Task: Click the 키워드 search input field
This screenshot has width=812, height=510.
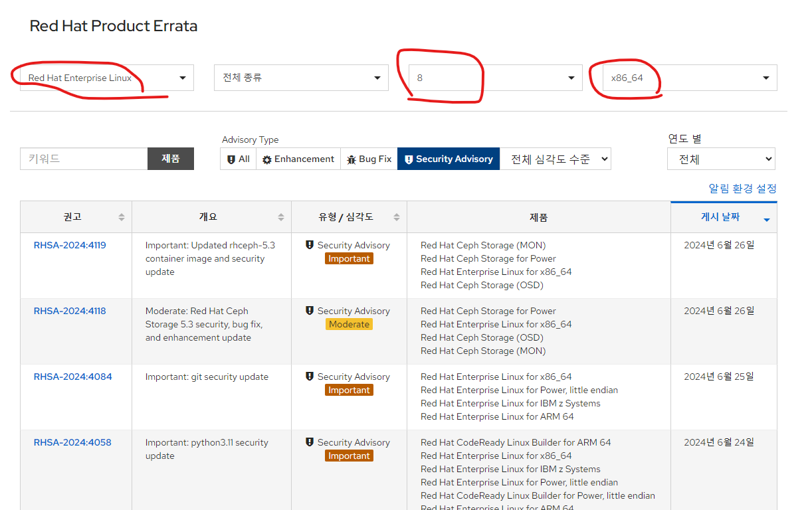Action: coord(84,159)
